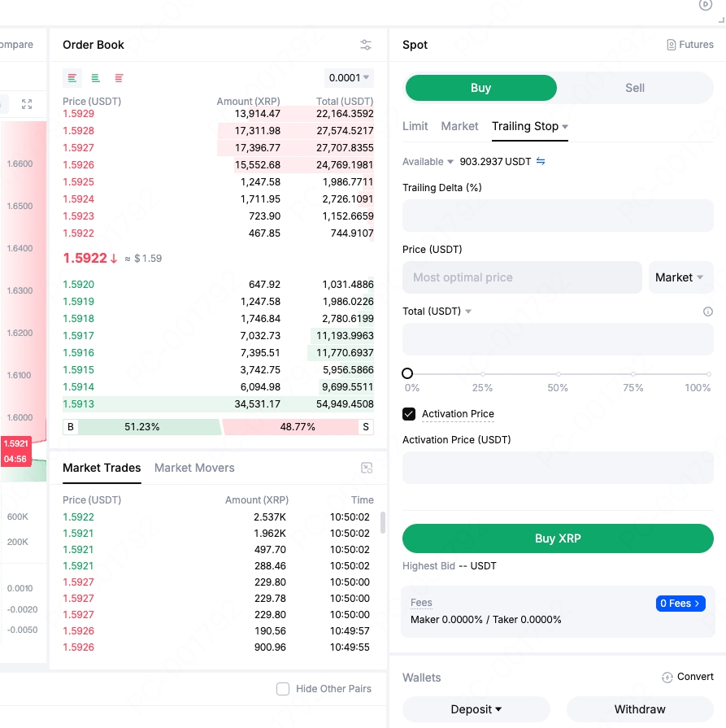Open the 0.0001 price precision dropdown

coord(349,78)
